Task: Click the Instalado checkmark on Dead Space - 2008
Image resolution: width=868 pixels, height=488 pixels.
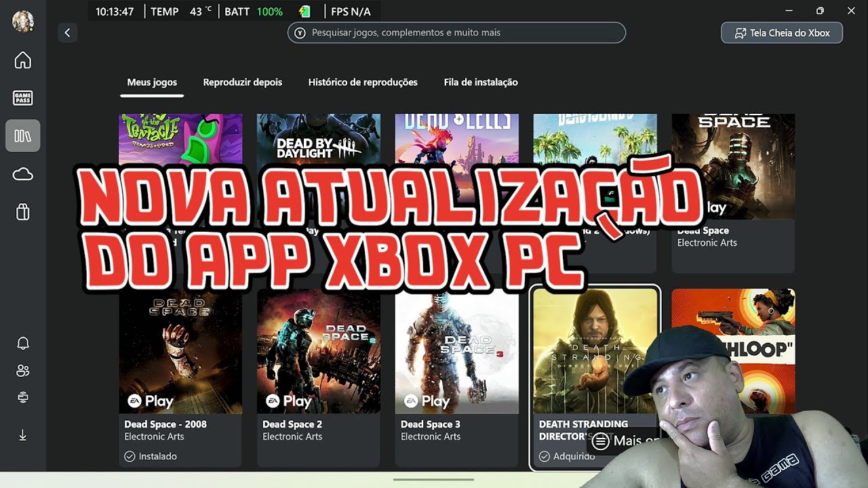Action: [x=130, y=456]
